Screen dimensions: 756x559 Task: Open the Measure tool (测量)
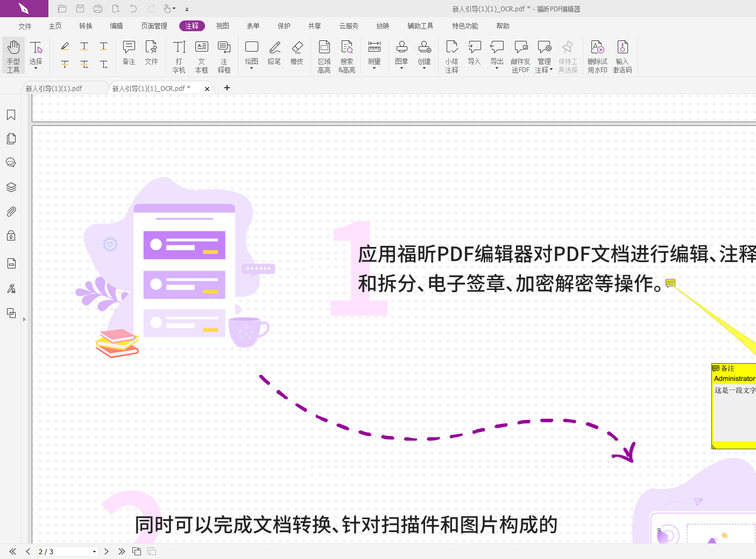pos(375,52)
